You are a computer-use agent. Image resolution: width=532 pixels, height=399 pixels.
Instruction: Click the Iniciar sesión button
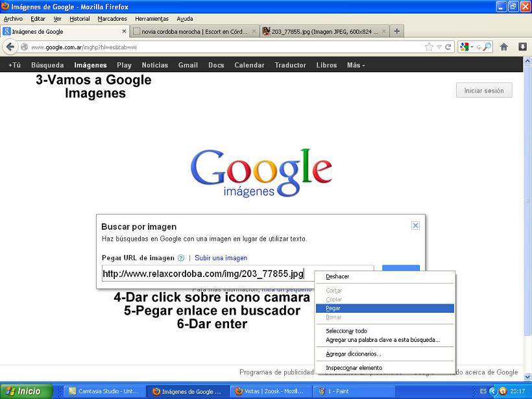(483, 91)
